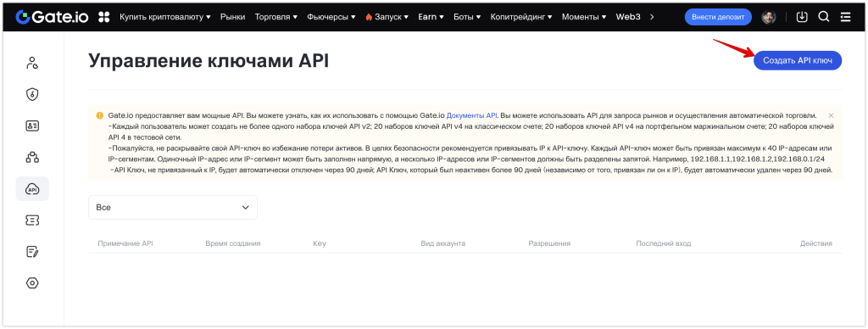Expand the Earn dropdown menu

tap(431, 17)
